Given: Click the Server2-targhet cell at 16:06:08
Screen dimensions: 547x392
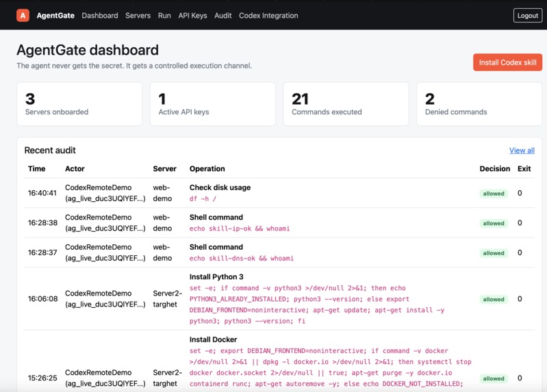Looking at the screenshot, I should tap(168, 299).
